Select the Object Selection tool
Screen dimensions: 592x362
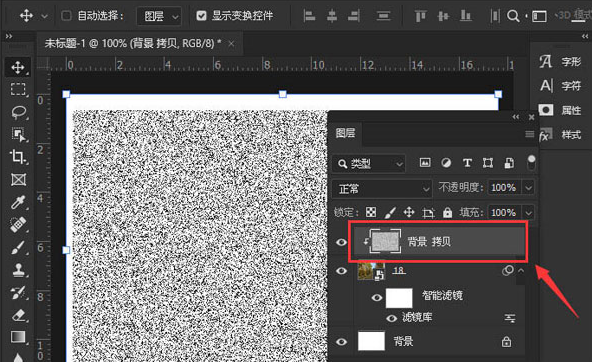tap(18, 134)
